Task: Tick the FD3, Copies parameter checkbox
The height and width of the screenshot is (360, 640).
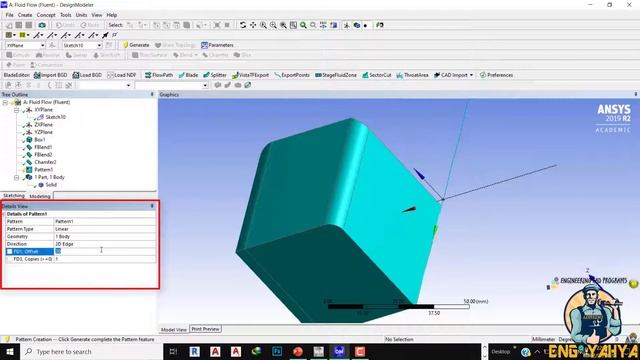Action: coord(9,259)
